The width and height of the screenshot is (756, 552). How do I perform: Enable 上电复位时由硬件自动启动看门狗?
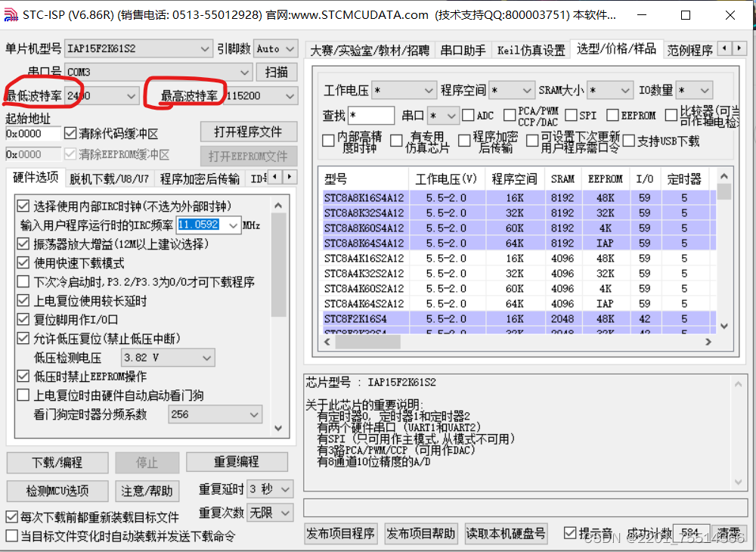coord(23,395)
